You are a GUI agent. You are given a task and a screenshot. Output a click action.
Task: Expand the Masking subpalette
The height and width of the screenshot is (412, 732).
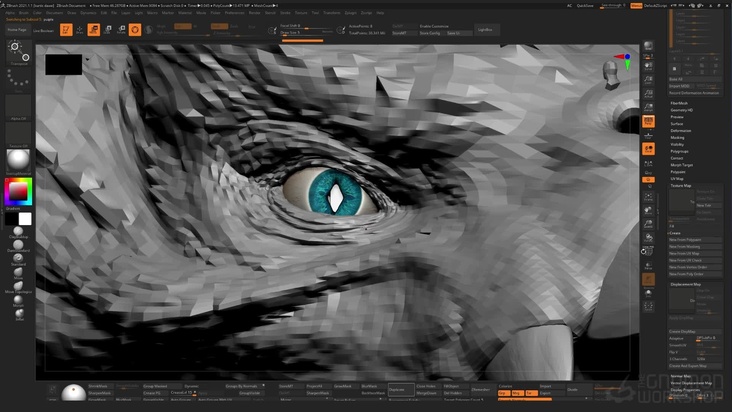tap(677, 138)
